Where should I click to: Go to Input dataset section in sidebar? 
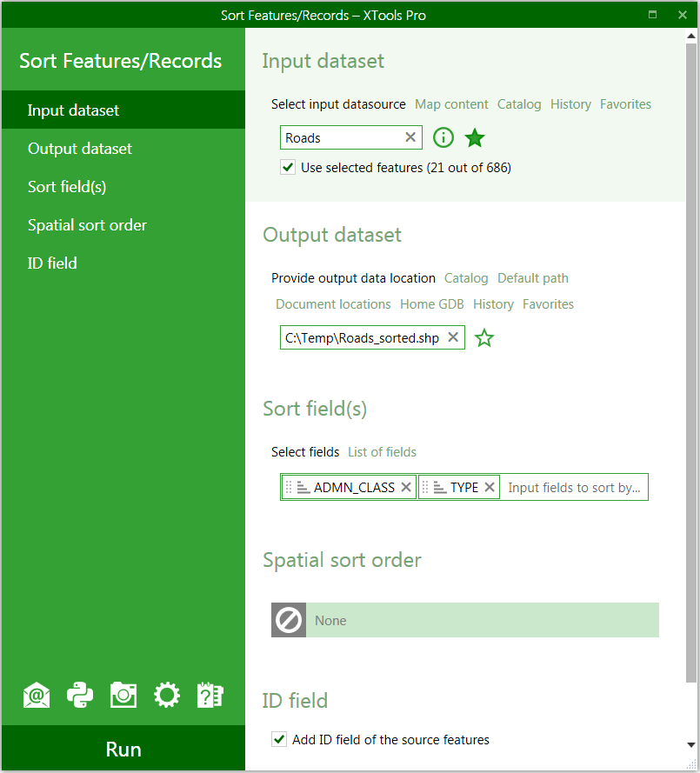123,110
